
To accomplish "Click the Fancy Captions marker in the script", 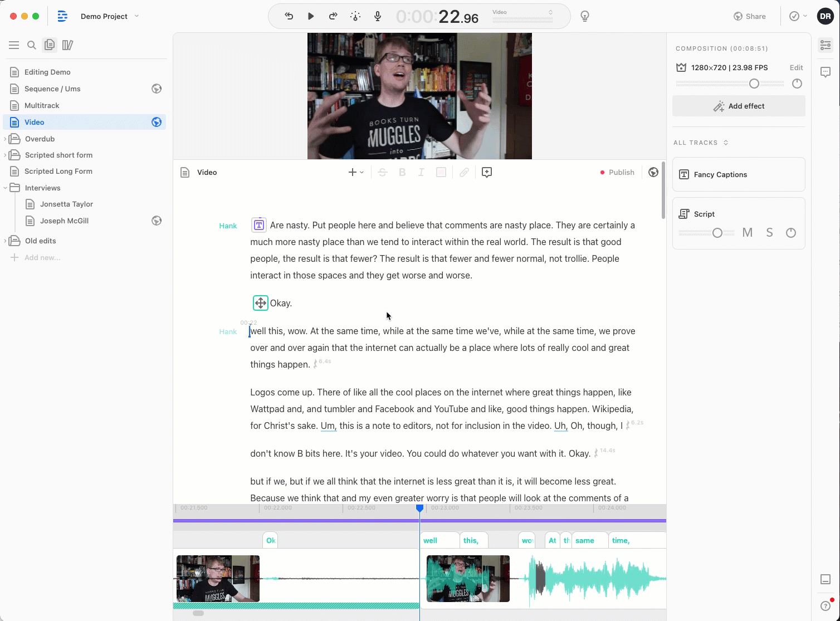I will point(259,225).
